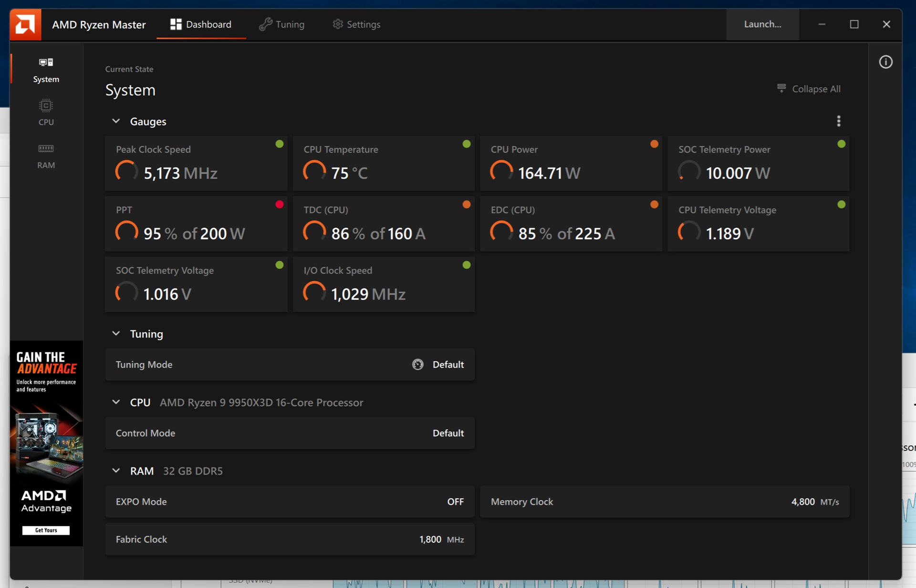Viewport: 916px width, 588px height.
Task: Open the System sidebar icon
Action: click(x=46, y=62)
